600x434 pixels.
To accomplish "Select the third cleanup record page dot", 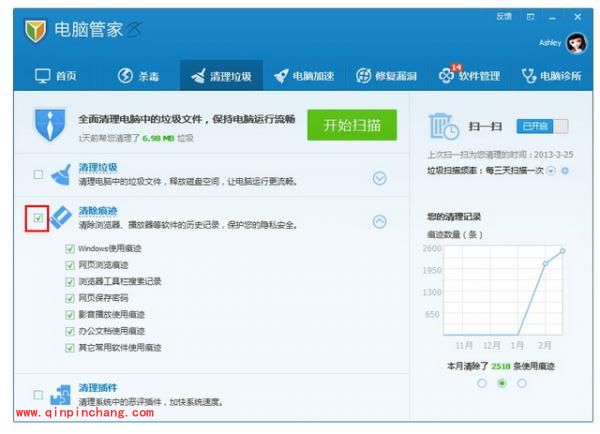I will click(x=522, y=383).
